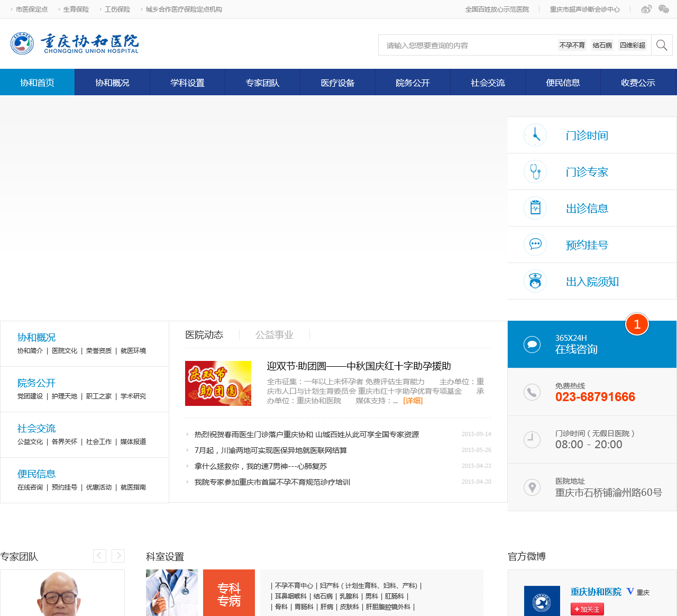Click the stethoscope icon beside 门诊专家
Viewport: 677px width, 616px height.
pyautogui.click(x=535, y=172)
